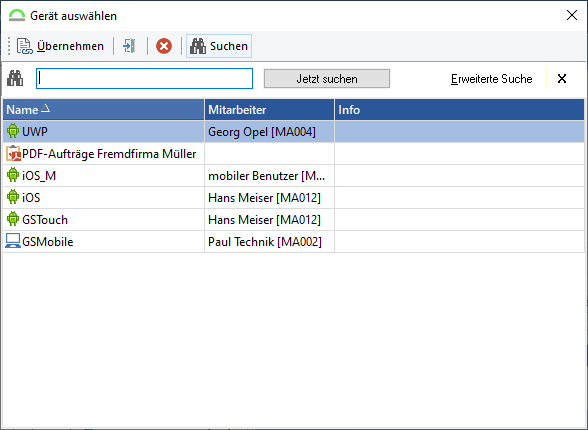Click the red cancel X icon
588x430 pixels.
[164, 46]
